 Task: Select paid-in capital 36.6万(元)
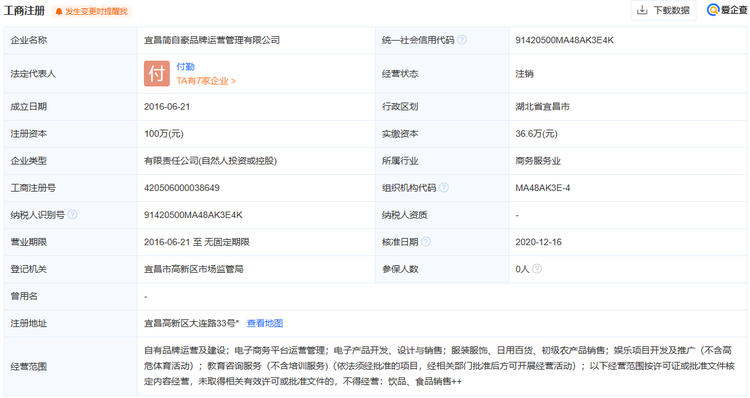click(536, 134)
